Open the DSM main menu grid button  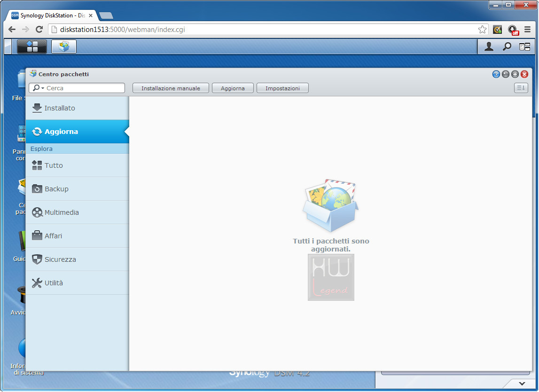pyautogui.click(x=32, y=47)
